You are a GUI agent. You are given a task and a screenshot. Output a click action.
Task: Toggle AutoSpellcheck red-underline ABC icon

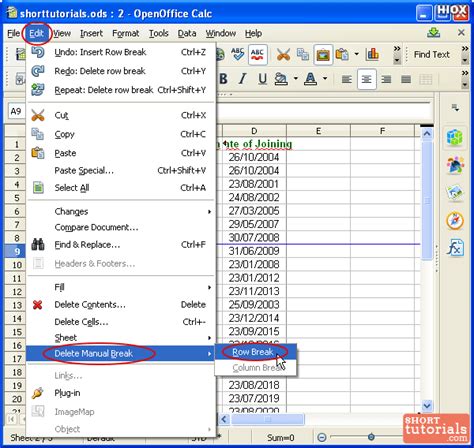[x=257, y=55]
